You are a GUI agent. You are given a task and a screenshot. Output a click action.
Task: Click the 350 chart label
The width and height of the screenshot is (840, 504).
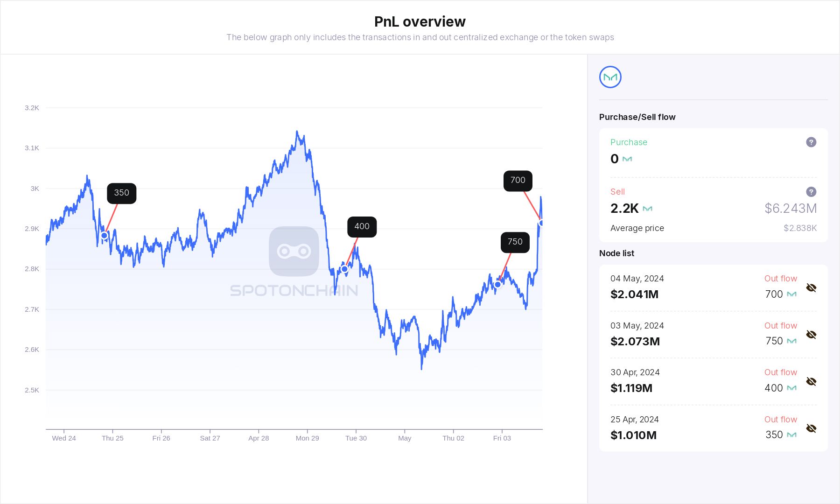pos(121,193)
